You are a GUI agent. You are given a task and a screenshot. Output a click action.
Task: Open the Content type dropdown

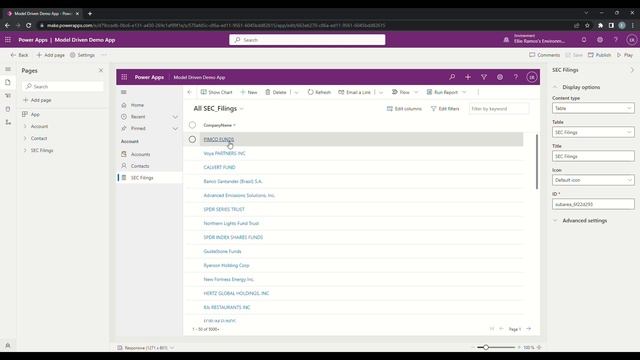pos(593,108)
